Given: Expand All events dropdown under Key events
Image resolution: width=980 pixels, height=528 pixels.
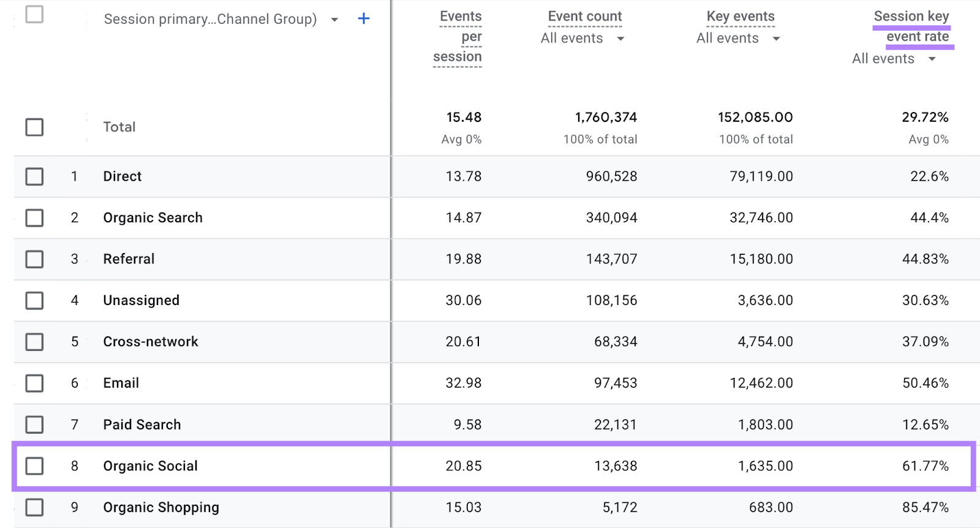Looking at the screenshot, I should 776,39.
